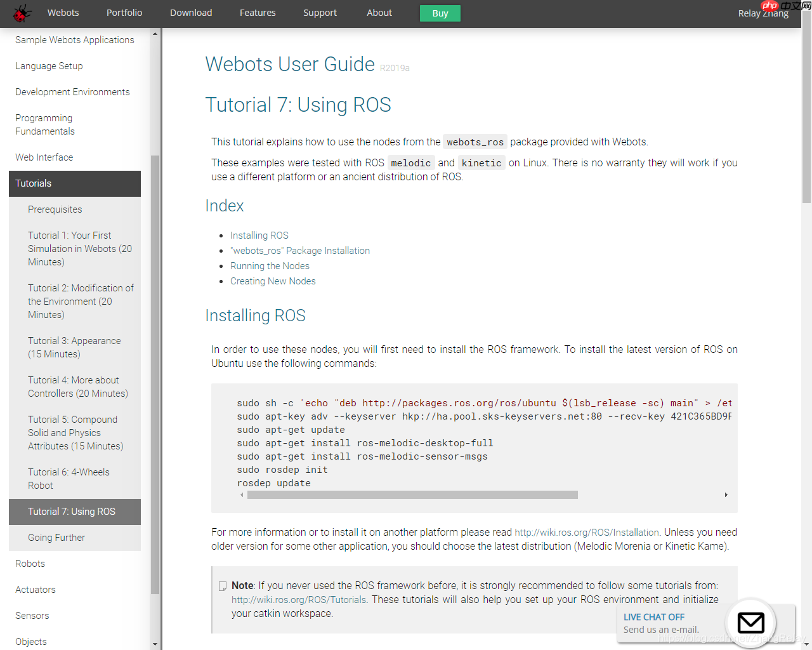Open the Download menu item
This screenshot has width=812, height=650.
point(191,13)
